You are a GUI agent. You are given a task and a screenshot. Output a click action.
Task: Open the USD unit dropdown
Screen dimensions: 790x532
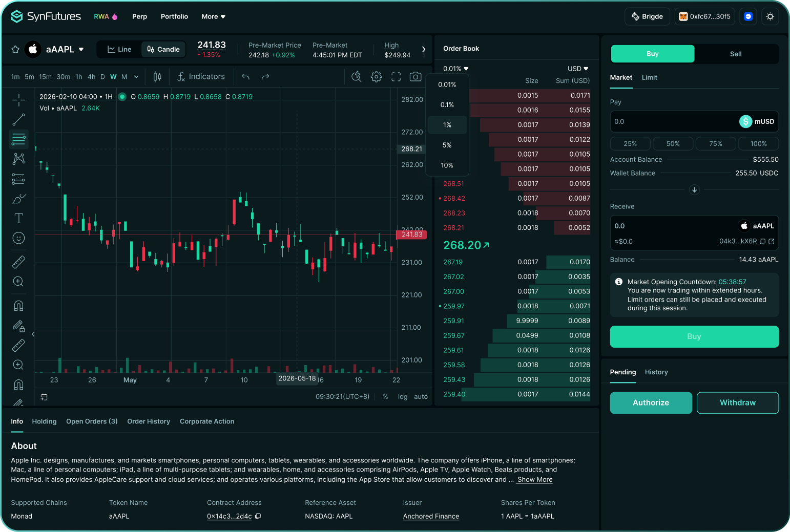point(578,69)
